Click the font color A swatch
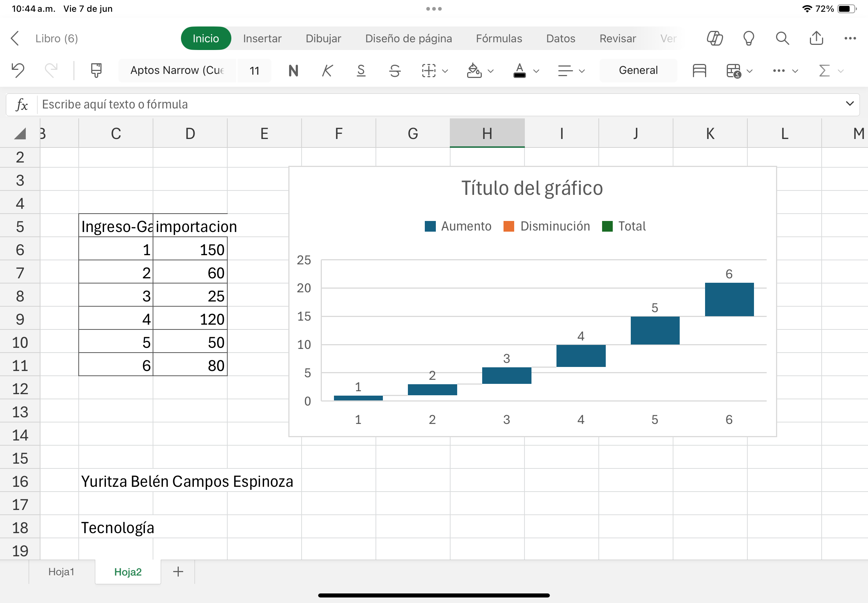This screenshot has height=603, width=868. [520, 70]
